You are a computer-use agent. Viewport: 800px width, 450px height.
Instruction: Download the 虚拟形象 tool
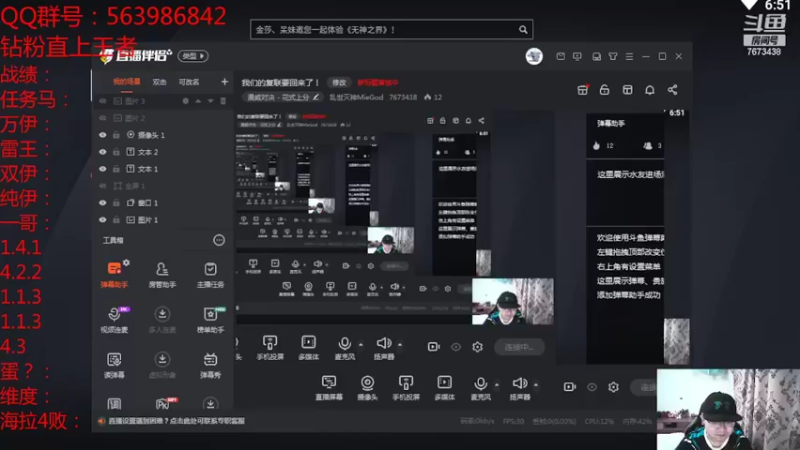[x=162, y=365]
